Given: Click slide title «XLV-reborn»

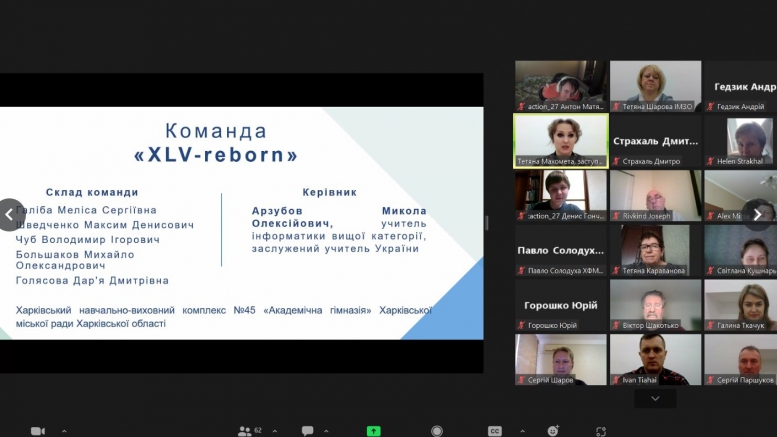Looking at the screenshot, I should coord(216,155).
